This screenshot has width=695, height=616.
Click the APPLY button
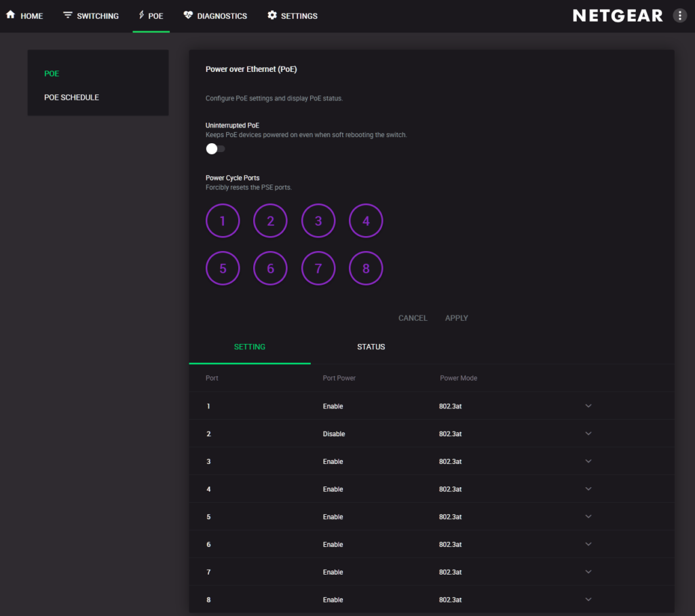point(456,318)
